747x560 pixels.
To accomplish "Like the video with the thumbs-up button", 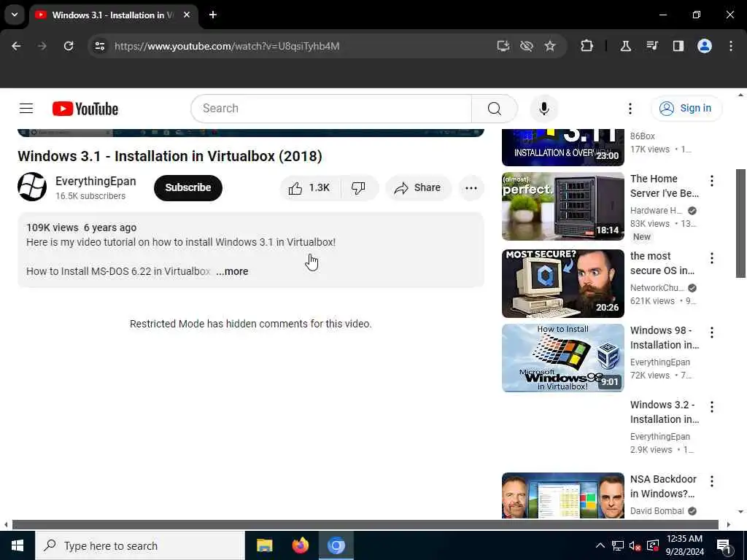I will (309, 187).
